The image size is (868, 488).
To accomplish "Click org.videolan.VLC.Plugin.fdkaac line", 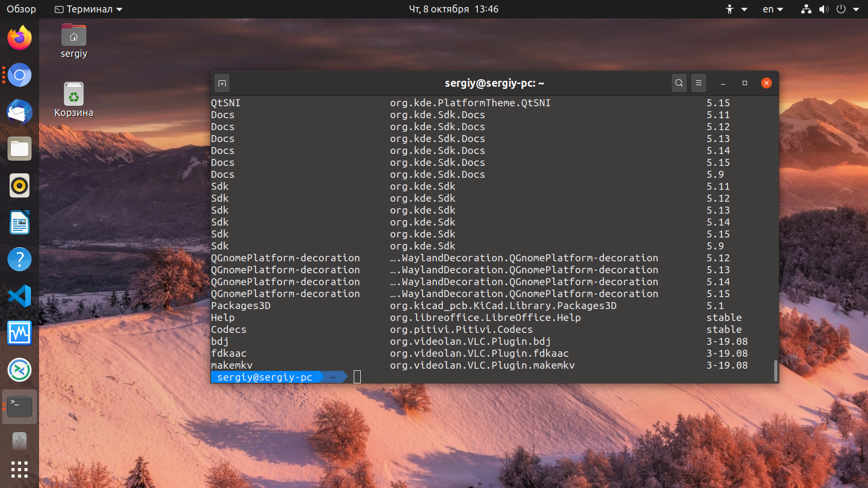I will pos(479,354).
